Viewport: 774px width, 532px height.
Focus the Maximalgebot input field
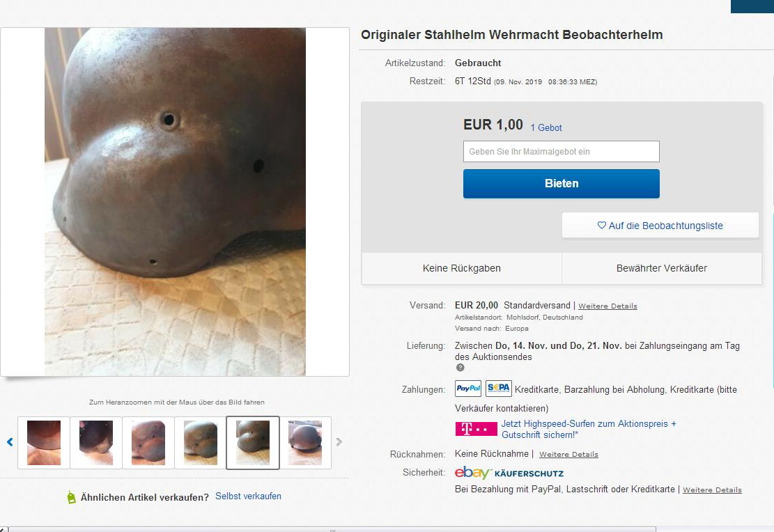[x=562, y=152]
